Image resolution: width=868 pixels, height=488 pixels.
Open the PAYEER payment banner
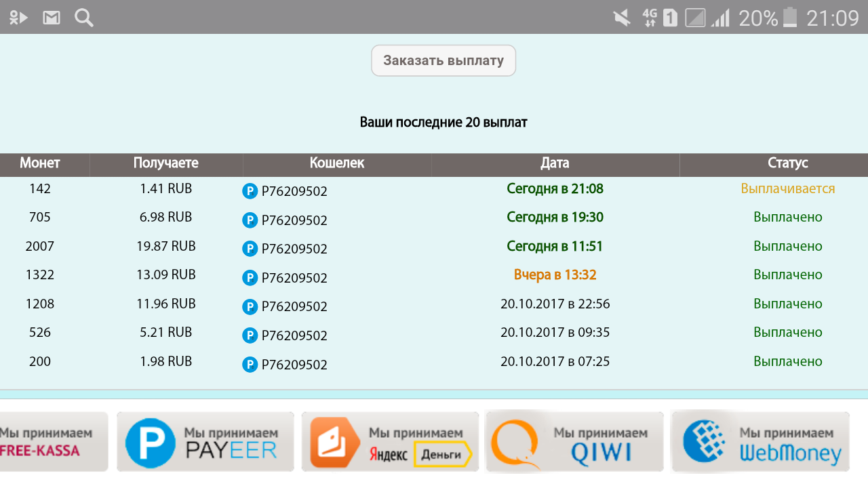205,441
